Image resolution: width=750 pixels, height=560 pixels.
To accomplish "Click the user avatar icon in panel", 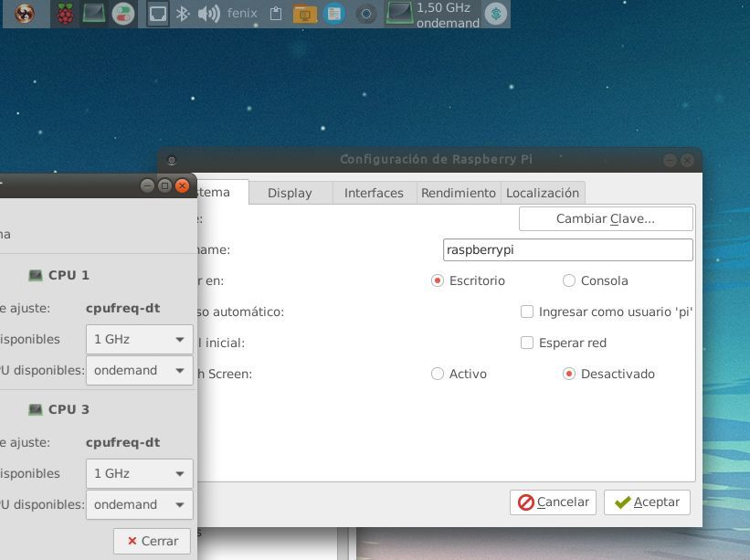I will pyautogui.click(x=25, y=14).
